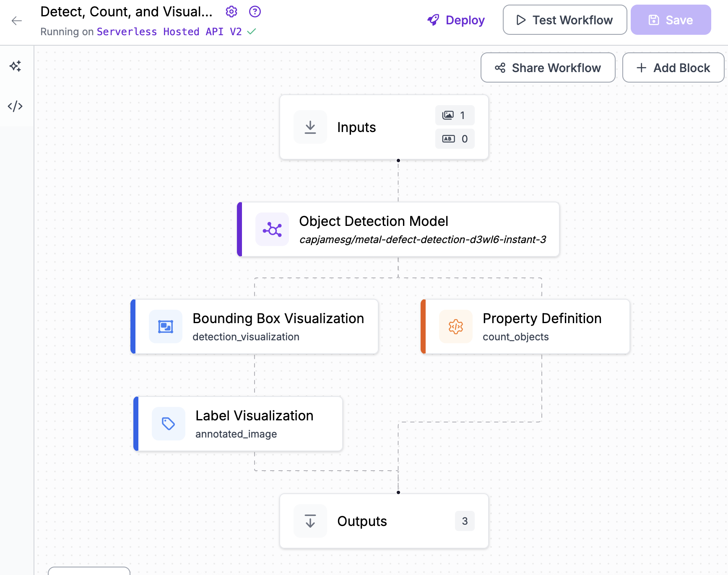
Task: Click Share Workflow button
Action: (x=548, y=68)
